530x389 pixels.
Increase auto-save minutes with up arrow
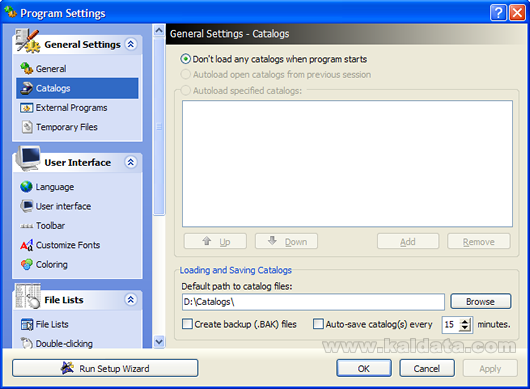(x=465, y=321)
